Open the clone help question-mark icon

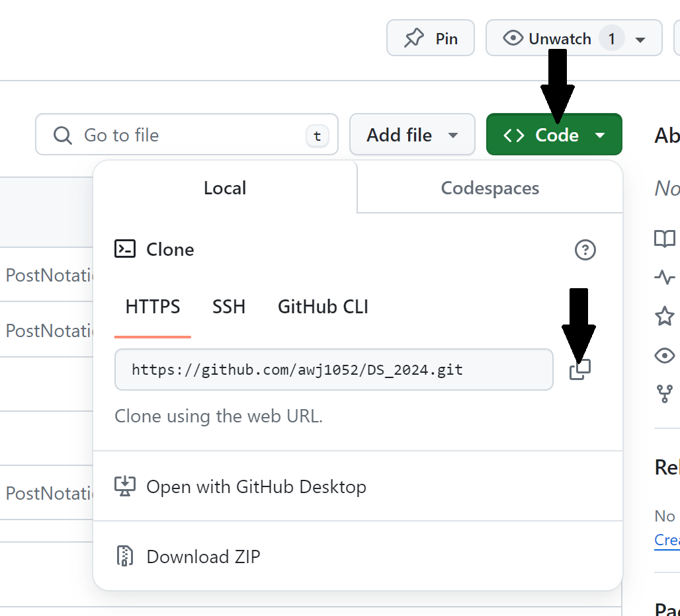[585, 250]
